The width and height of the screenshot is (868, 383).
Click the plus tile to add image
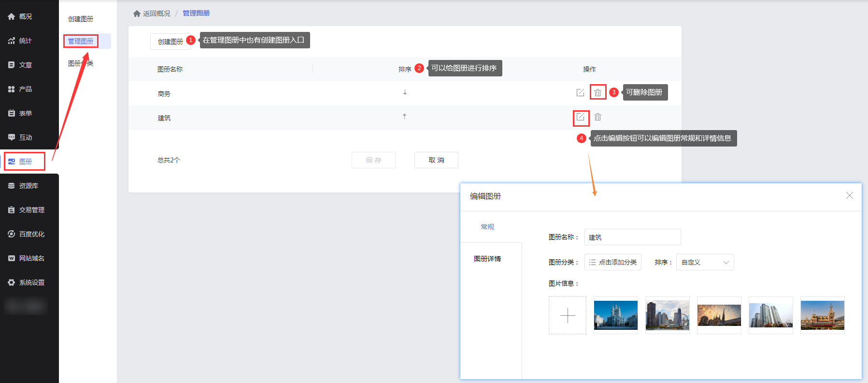click(568, 315)
